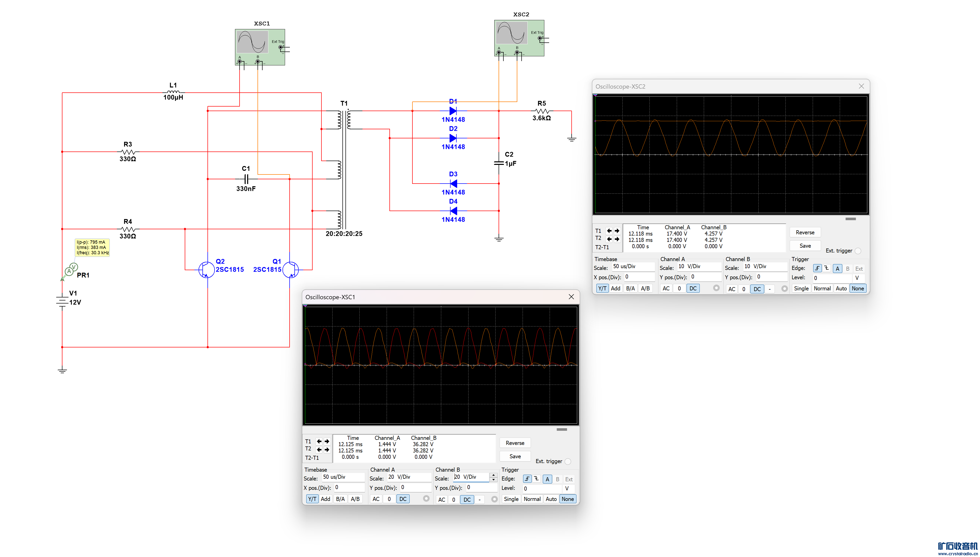This screenshot has width=980, height=557.
Task: Decrease XSC1 Channel B scale with down arrow
Action: 494,480
